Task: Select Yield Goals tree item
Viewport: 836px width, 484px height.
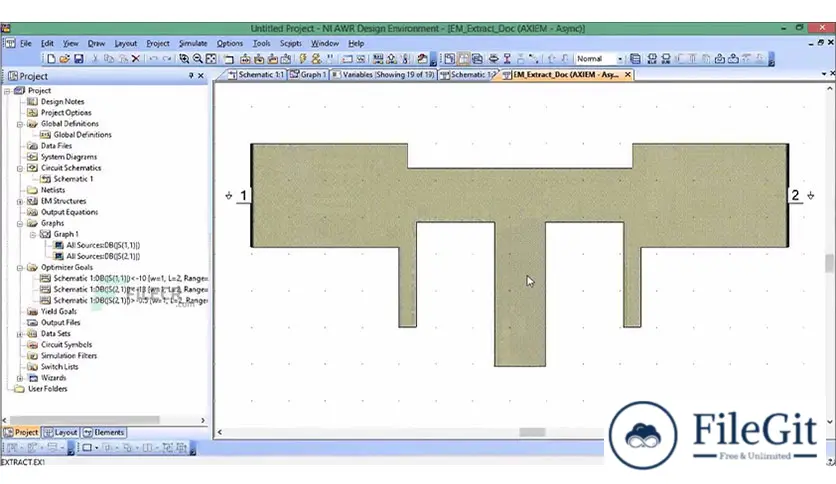Action: pyautogui.click(x=59, y=312)
